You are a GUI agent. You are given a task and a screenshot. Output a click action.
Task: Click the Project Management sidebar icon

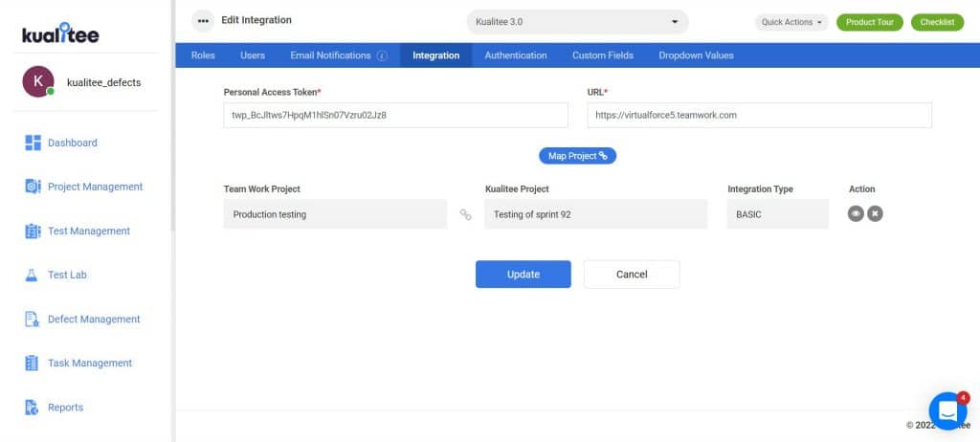coord(33,187)
